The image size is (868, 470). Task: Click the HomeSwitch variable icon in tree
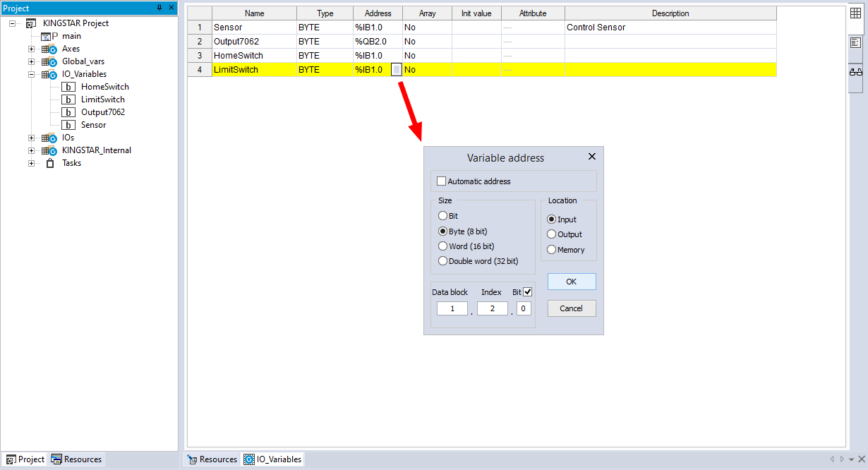pos(68,87)
